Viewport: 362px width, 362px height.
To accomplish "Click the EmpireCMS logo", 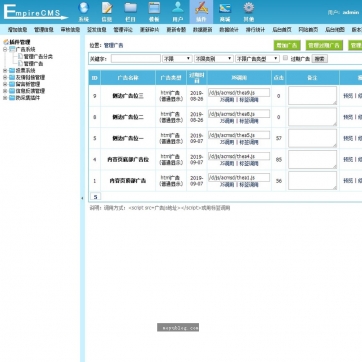I will click(x=35, y=12).
